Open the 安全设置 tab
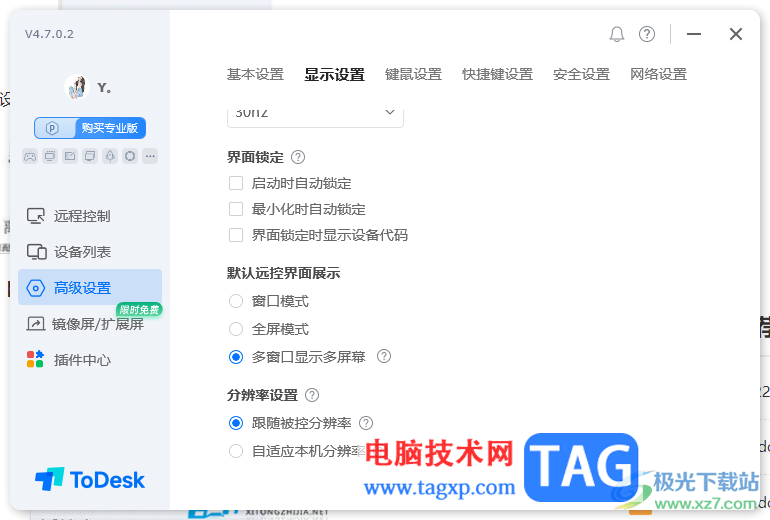Viewport: 770px width, 520px height. [581, 74]
